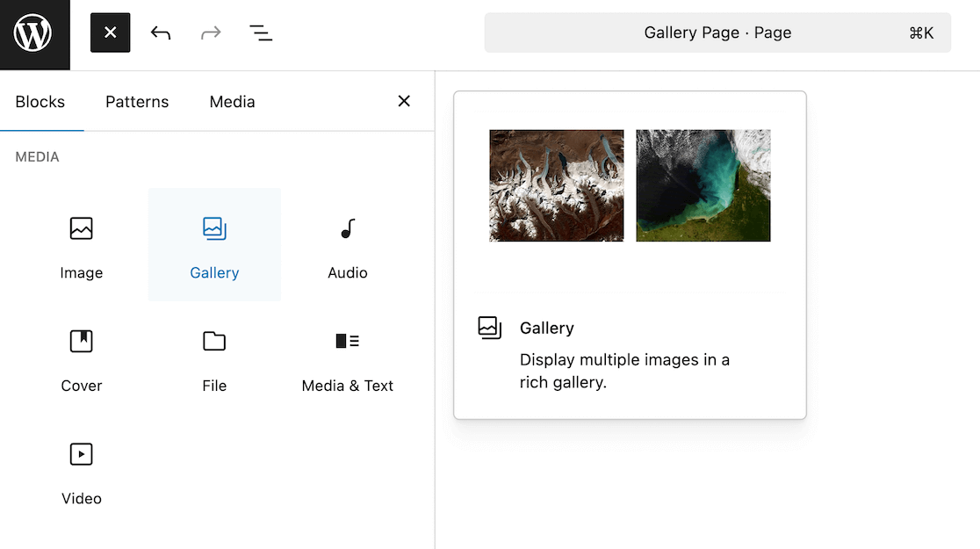Open the Media tab
This screenshot has width=980, height=549.
pos(231,102)
